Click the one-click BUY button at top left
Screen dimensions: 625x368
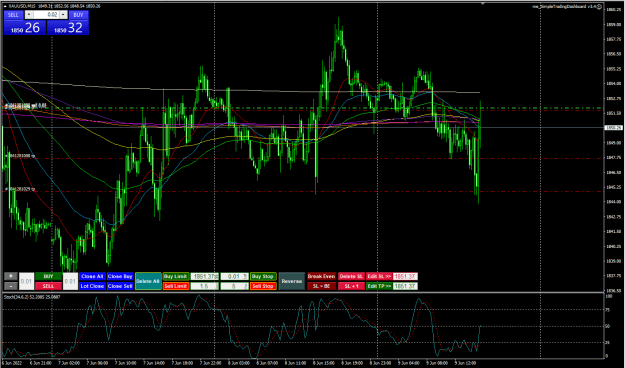click(x=79, y=15)
